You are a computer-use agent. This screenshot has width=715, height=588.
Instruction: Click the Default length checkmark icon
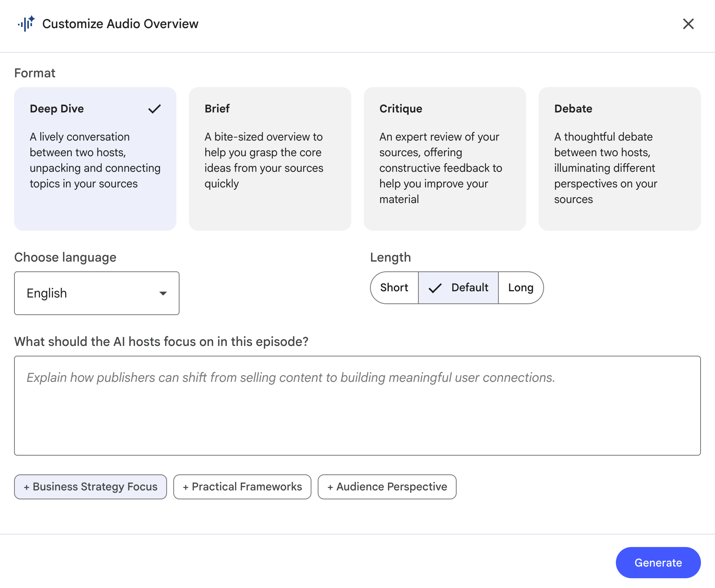435,288
